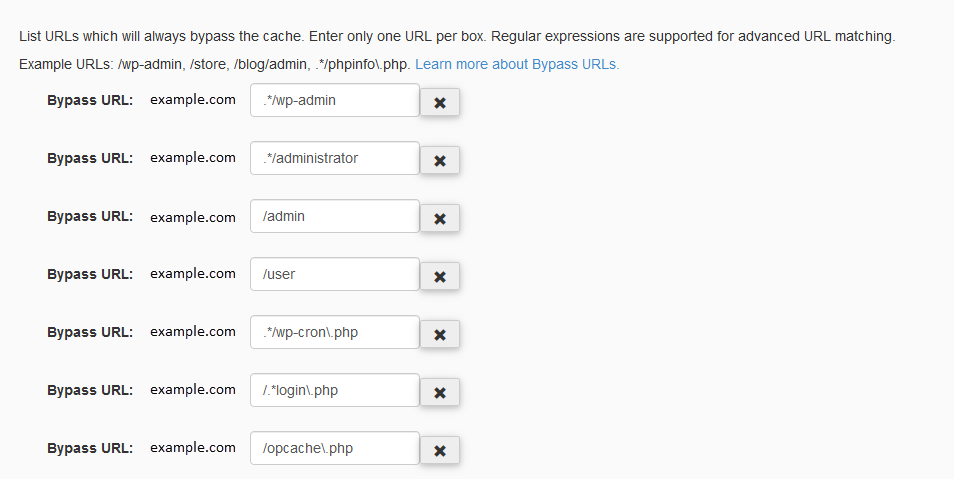
Task: Delete the /.*login\.php bypass URL row
Action: coord(439,392)
